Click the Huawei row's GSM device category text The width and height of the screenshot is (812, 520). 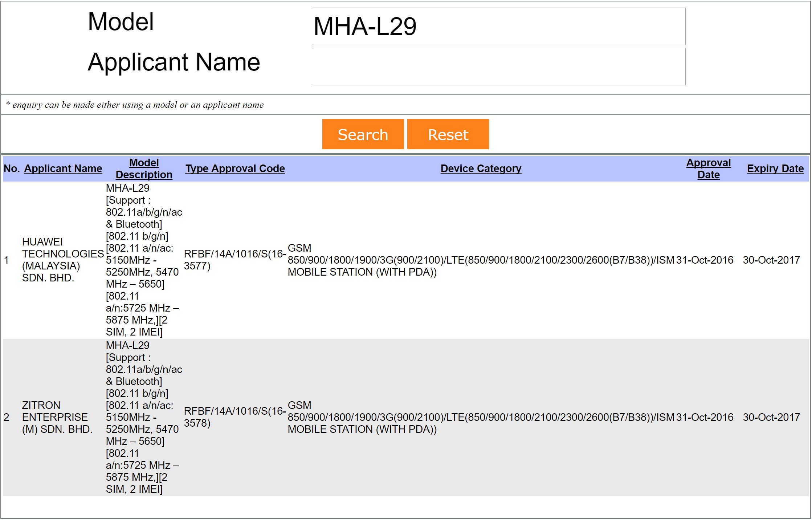(x=481, y=260)
